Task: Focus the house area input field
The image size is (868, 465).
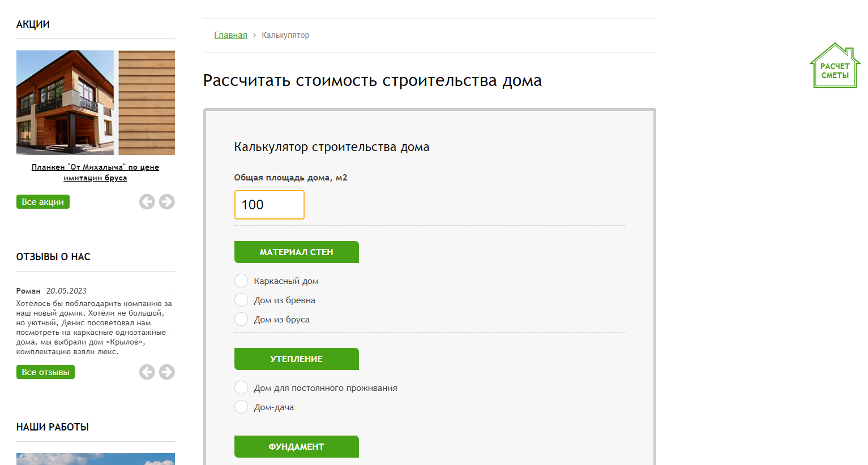Action: coord(270,205)
